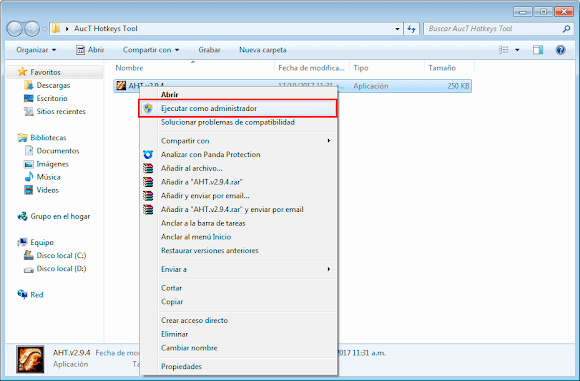Choose Añadir a "AHT.v2.9.4.rar"

point(239,182)
